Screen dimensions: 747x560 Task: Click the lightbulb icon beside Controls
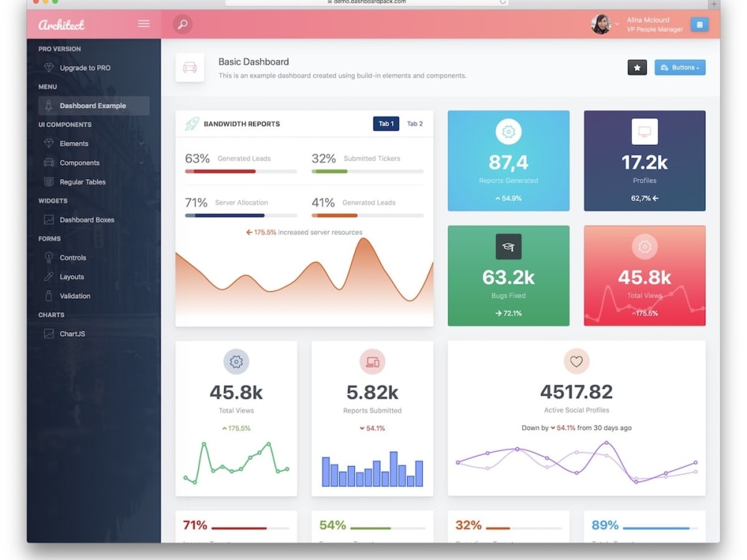[x=49, y=258]
